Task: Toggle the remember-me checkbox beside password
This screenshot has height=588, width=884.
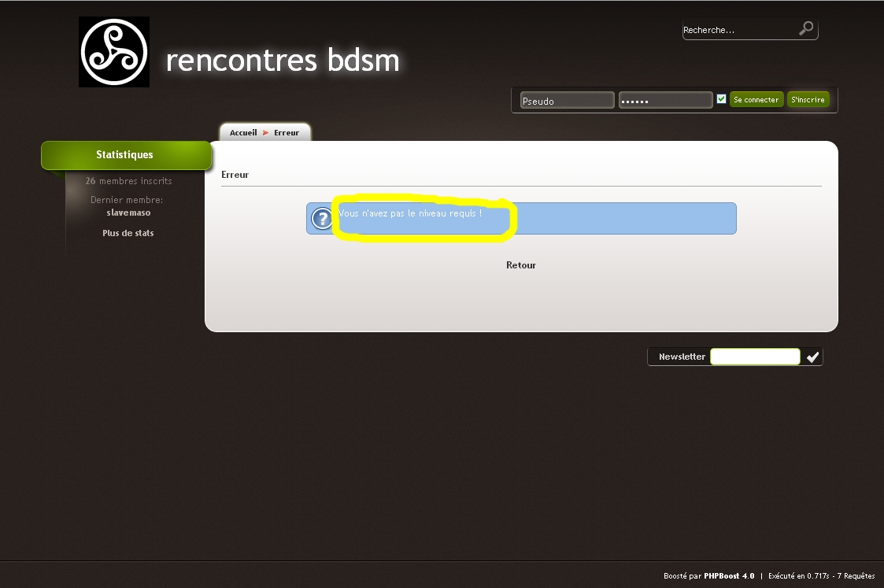Action: coord(721,99)
